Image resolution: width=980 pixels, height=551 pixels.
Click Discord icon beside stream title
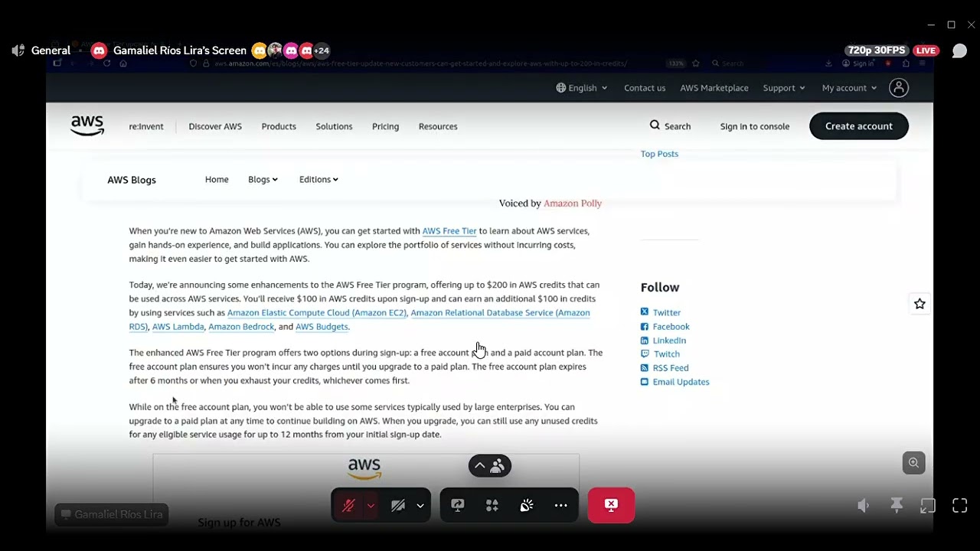pyautogui.click(x=98, y=51)
